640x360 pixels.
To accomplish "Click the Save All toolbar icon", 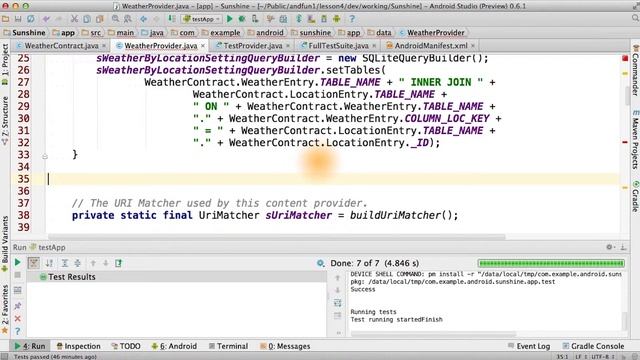I will pyautogui.click(x=18, y=19).
